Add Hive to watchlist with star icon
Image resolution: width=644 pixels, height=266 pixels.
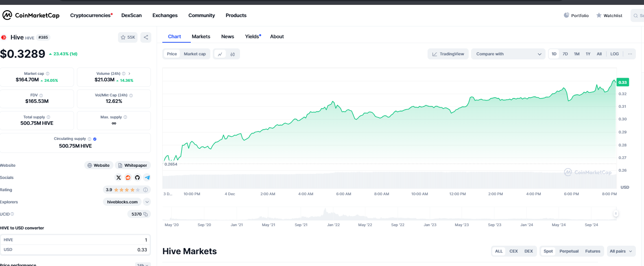point(127,37)
